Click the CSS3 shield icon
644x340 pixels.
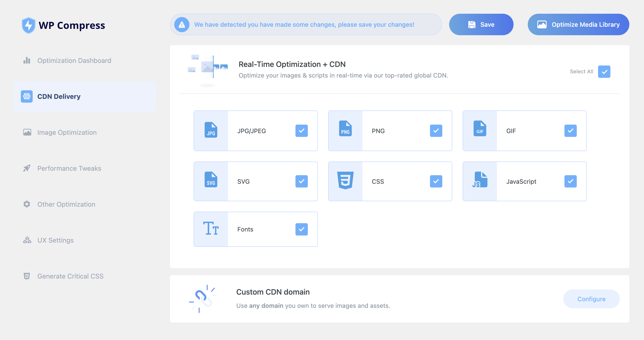[345, 180]
